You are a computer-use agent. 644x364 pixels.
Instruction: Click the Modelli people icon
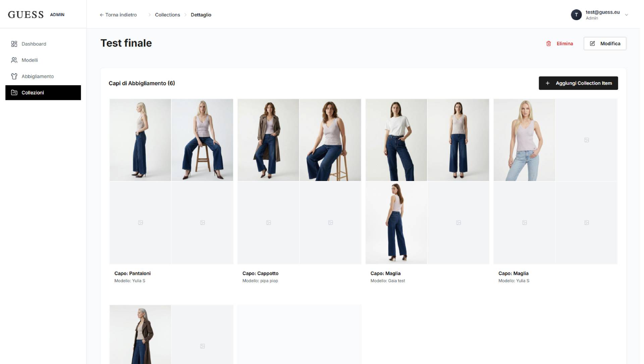(x=14, y=60)
